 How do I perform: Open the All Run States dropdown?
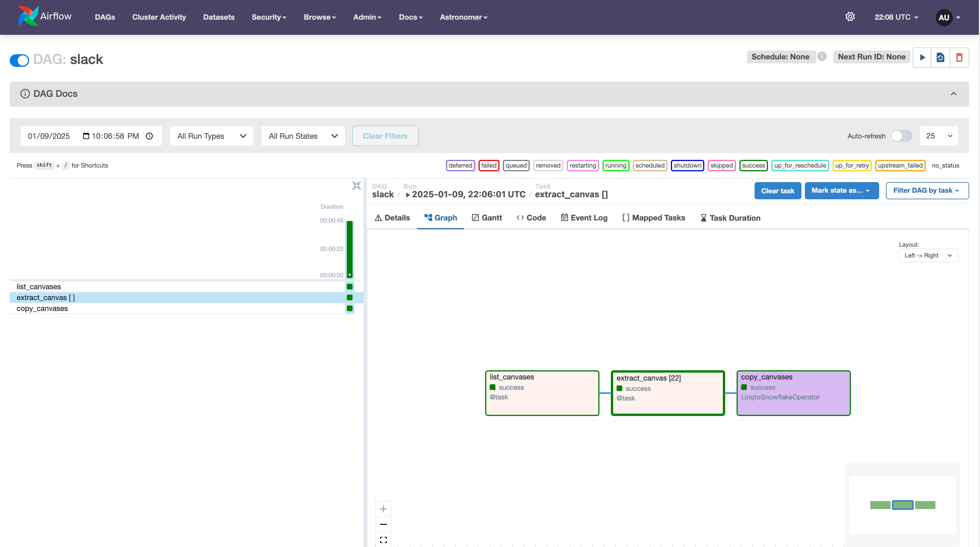(303, 136)
